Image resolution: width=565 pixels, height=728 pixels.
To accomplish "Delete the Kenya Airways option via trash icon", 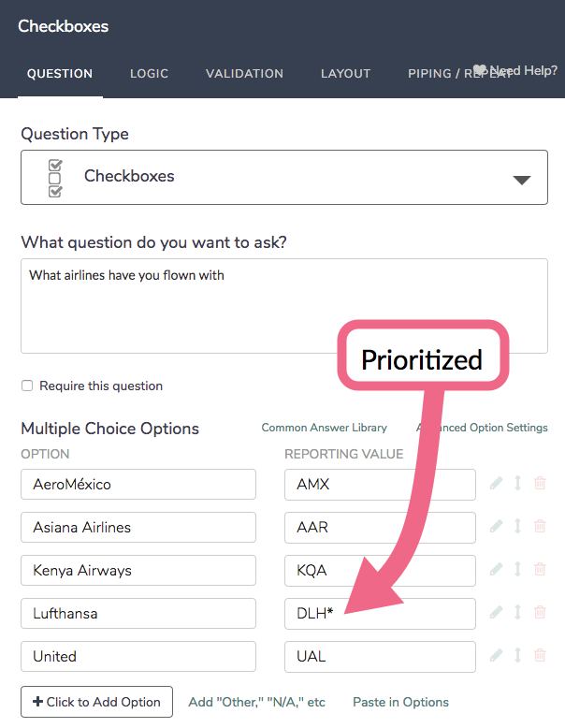I will click(x=540, y=570).
